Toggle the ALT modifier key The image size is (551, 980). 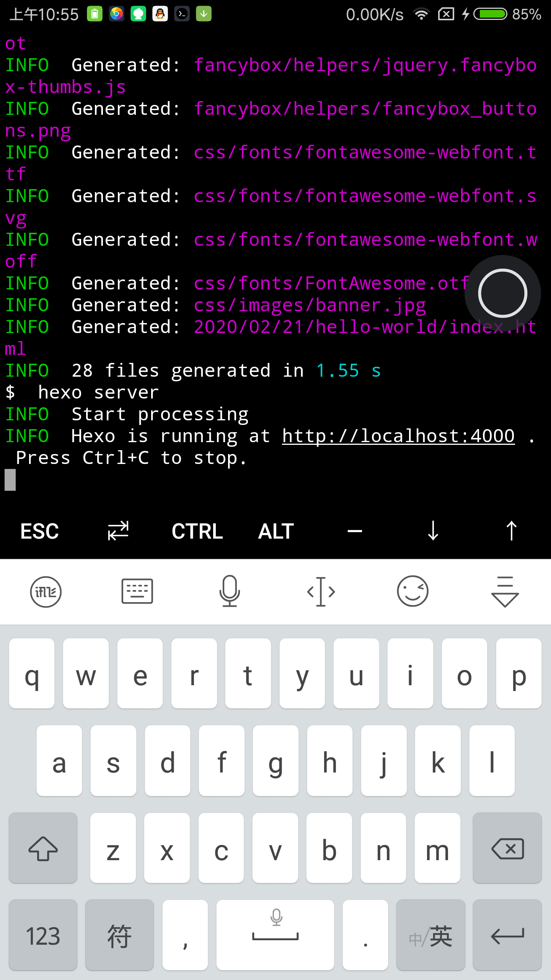(276, 531)
